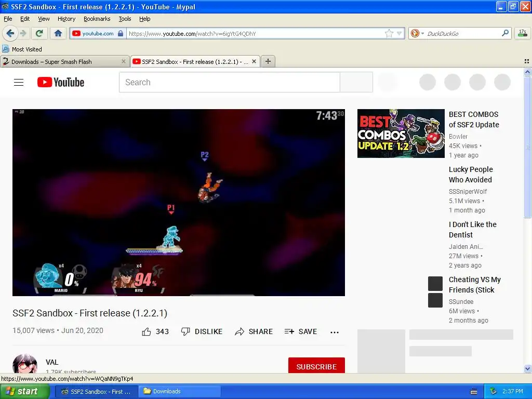Click the DISLIKE thumbs-down button
The width and height of the screenshot is (532, 399).
(x=202, y=331)
